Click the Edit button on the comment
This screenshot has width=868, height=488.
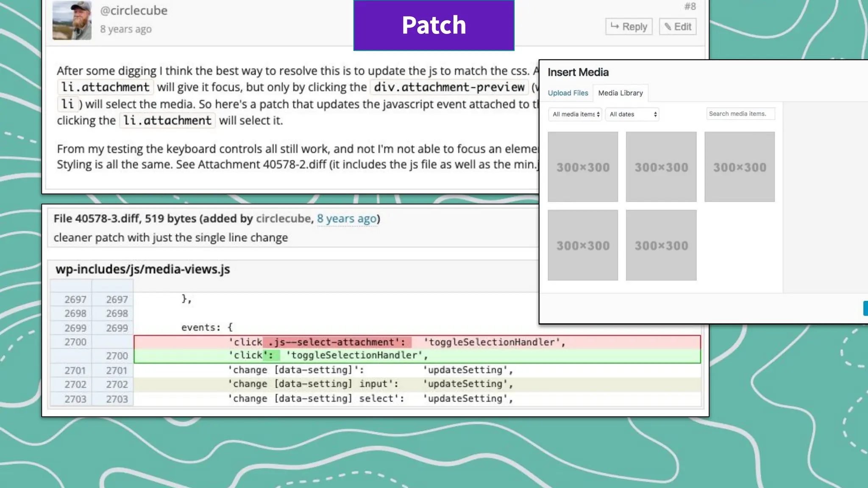pos(677,27)
